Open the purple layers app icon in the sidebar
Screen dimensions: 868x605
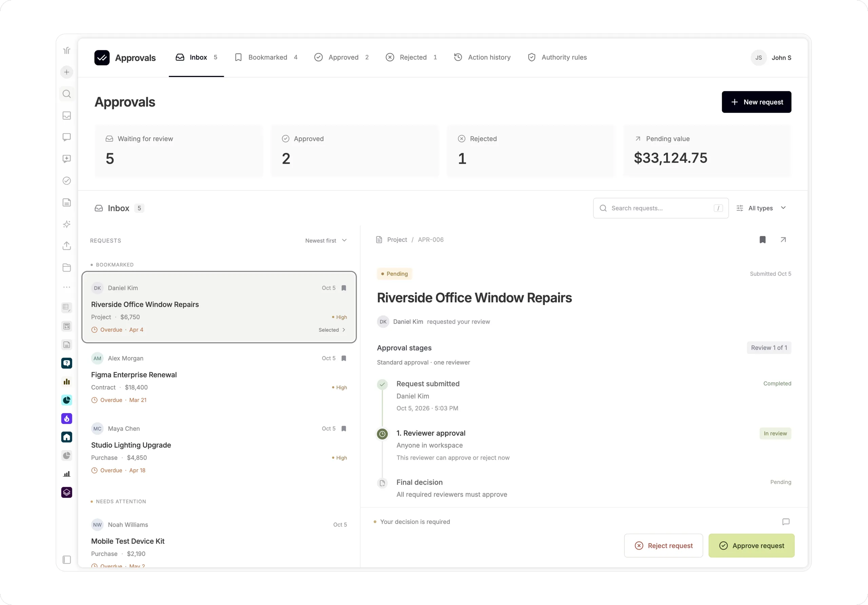coord(66,492)
